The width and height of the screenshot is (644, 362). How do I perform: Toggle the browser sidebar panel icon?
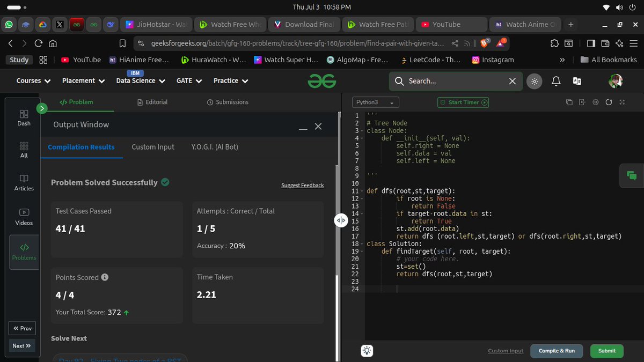pyautogui.click(x=591, y=43)
